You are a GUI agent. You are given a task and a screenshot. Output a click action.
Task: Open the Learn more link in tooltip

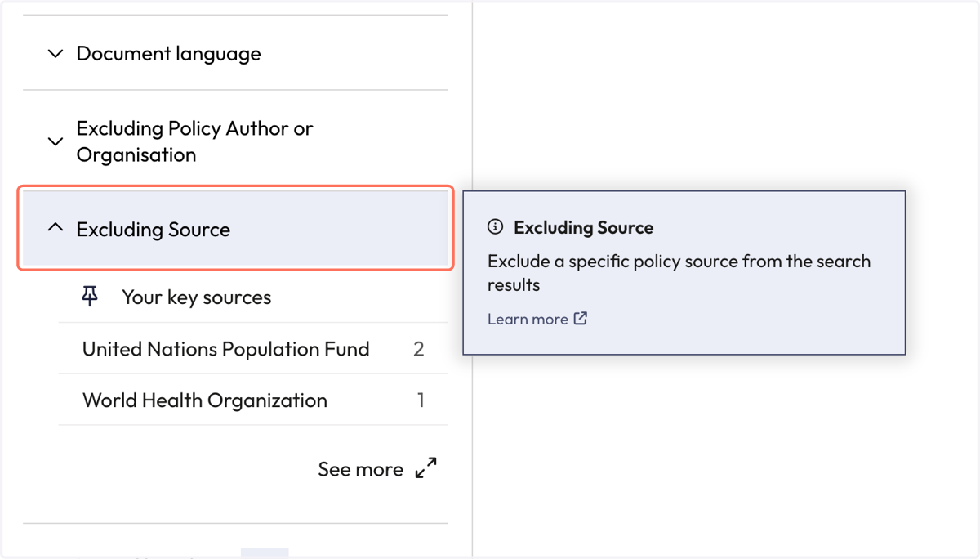(528, 319)
